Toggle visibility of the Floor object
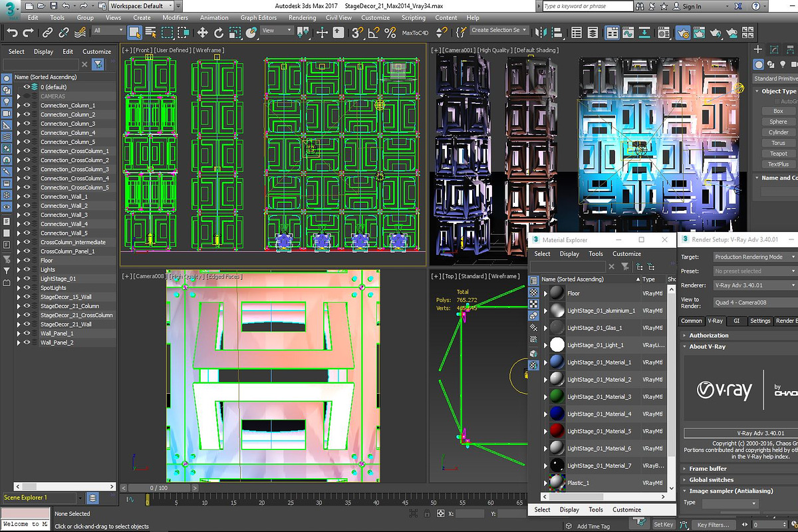This screenshot has width=798, height=532. [x=27, y=260]
